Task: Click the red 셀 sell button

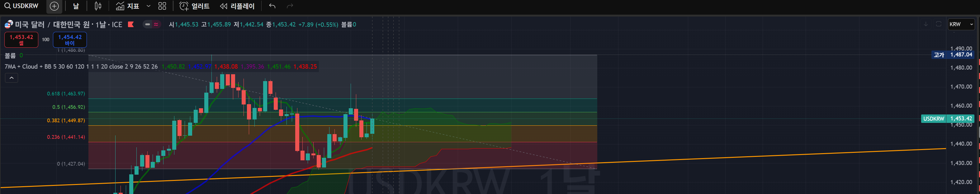Action: click(21, 40)
